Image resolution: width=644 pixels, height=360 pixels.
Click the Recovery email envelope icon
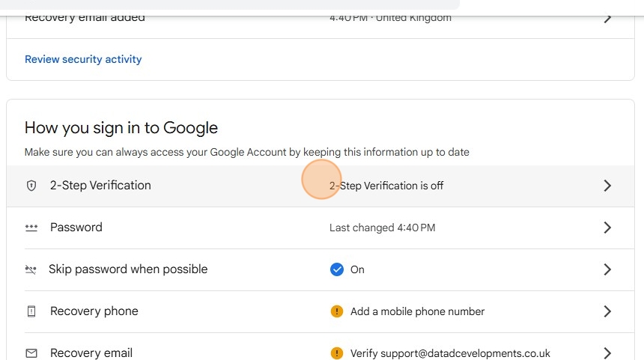pos(31,353)
